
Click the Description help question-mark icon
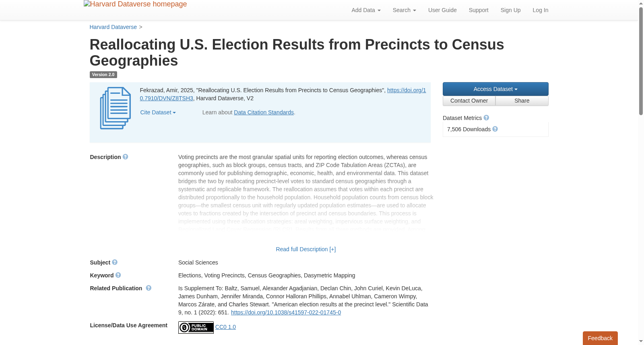(125, 157)
